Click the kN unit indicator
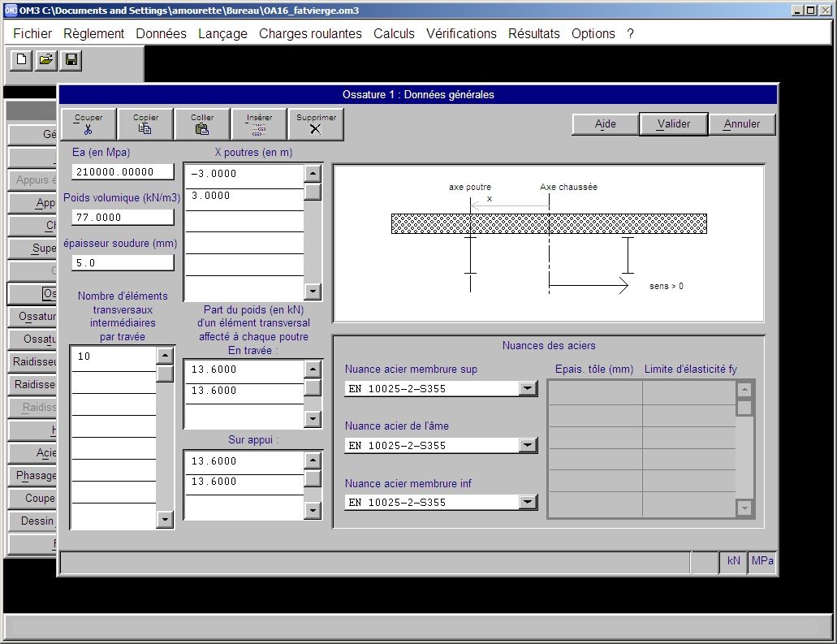This screenshot has width=837, height=644. 733,560
